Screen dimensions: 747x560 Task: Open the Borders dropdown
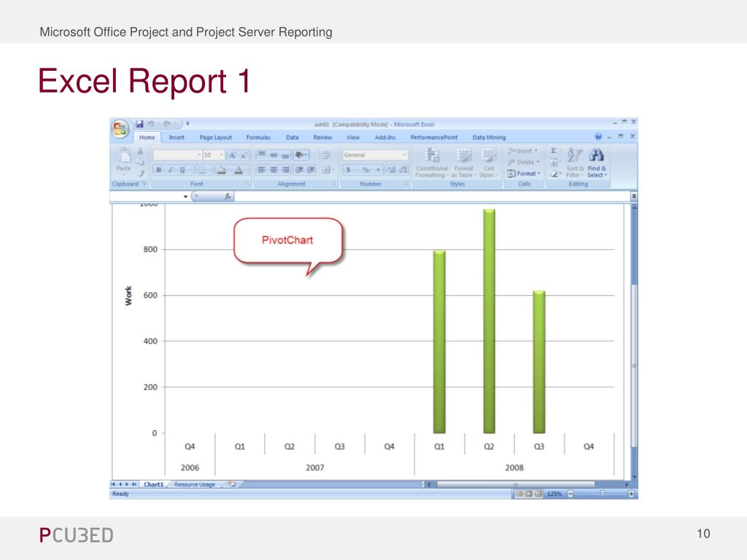click(204, 170)
